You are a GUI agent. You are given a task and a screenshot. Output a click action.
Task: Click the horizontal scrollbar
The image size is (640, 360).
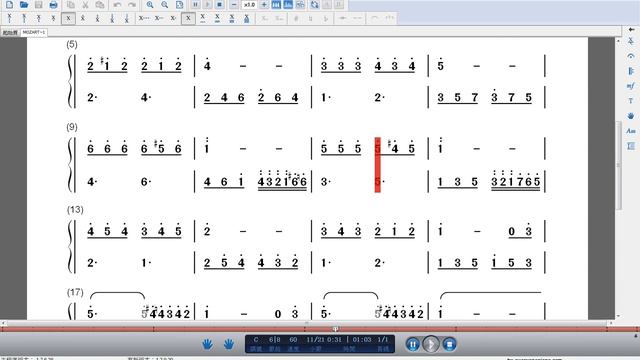pos(307,323)
